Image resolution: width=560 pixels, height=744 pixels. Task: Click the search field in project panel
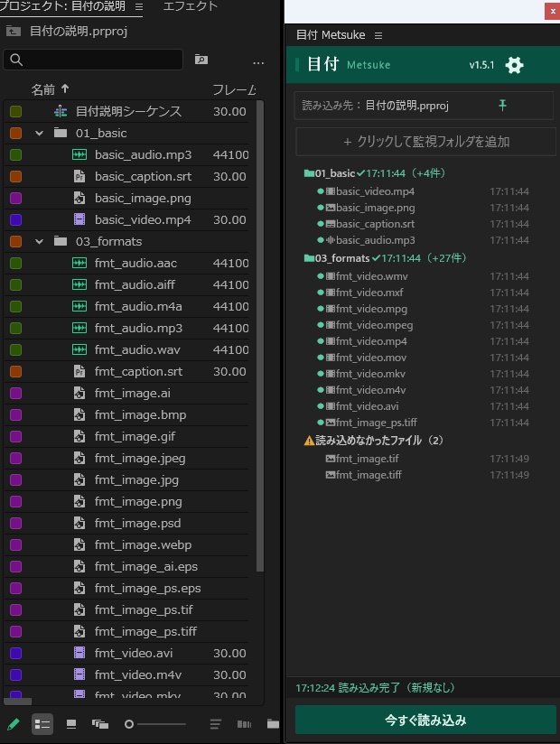[93, 60]
